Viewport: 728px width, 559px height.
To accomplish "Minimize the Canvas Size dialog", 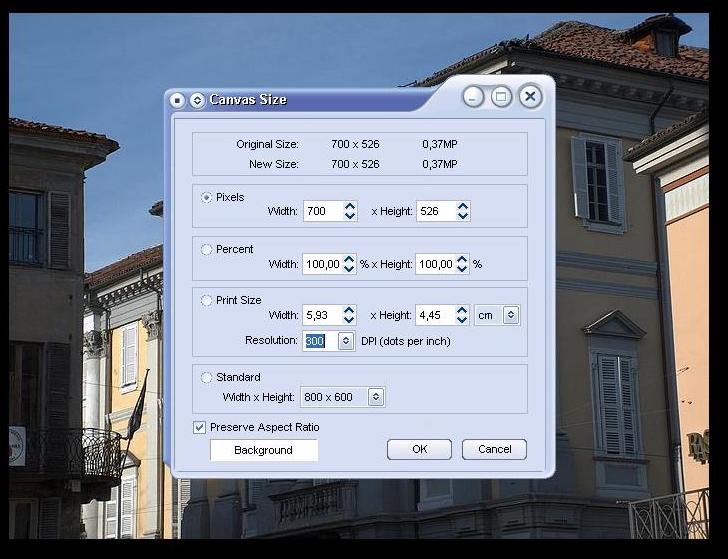I will [x=473, y=97].
